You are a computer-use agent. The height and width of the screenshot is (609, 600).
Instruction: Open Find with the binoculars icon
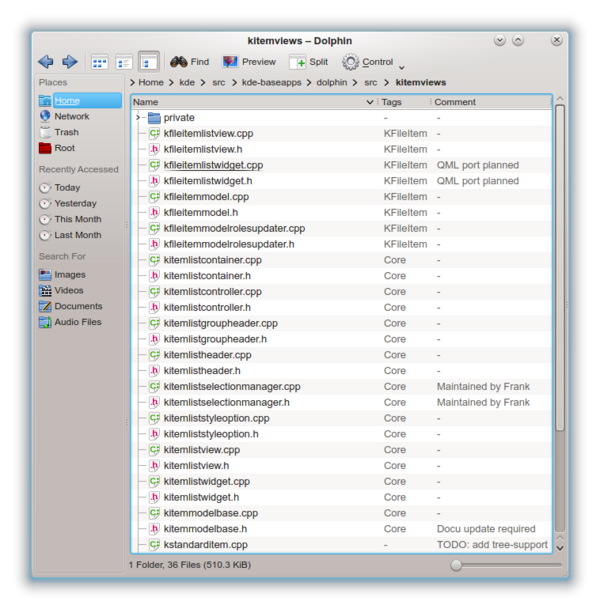coord(190,62)
